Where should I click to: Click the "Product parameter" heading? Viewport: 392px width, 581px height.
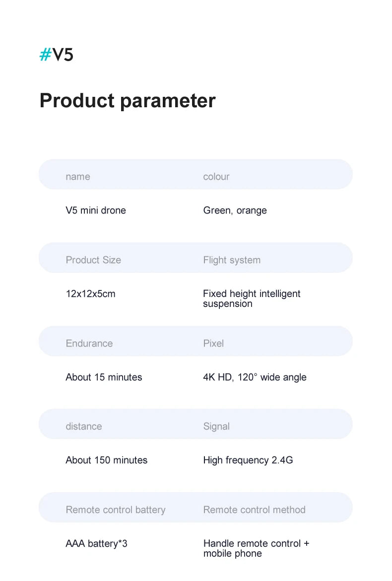128,101
